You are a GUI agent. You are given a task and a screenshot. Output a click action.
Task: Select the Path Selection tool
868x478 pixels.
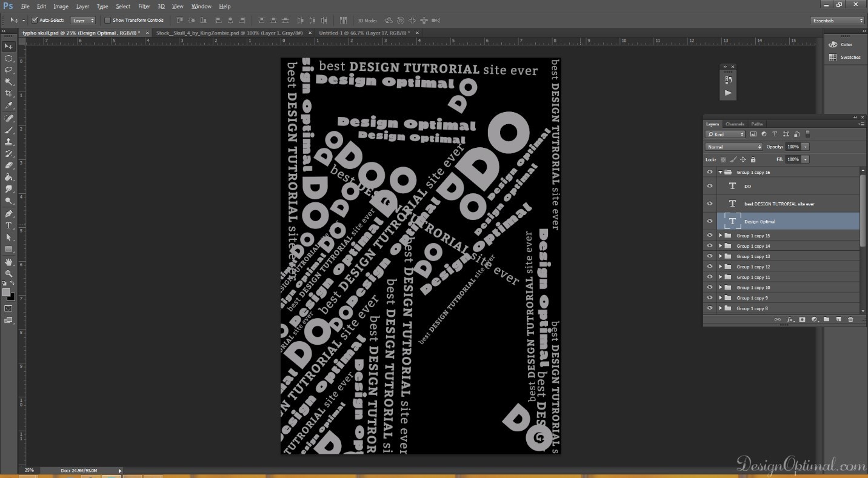click(x=8, y=237)
